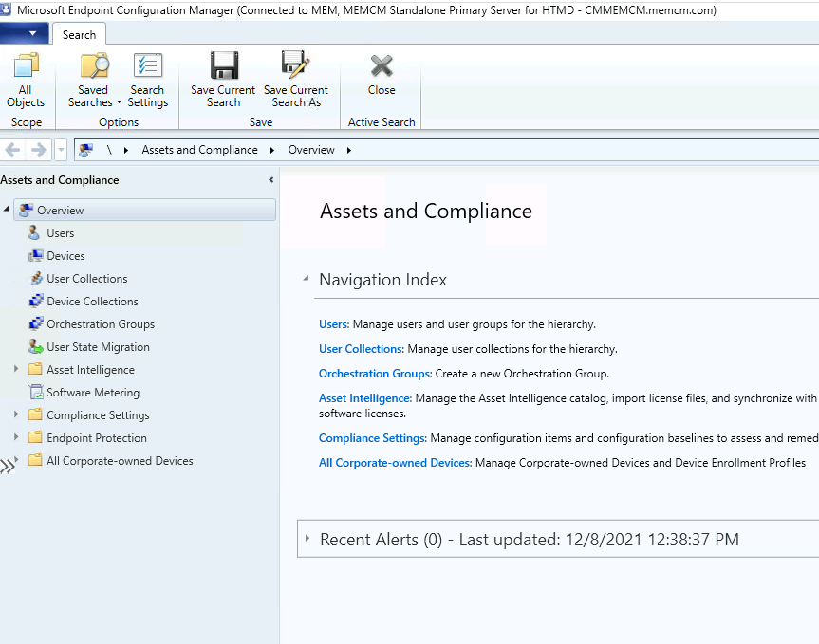Open Search Settings checklist icon
The width and height of the screenshot is (819, 644).
pyautogui.click(x=148, y=65)
